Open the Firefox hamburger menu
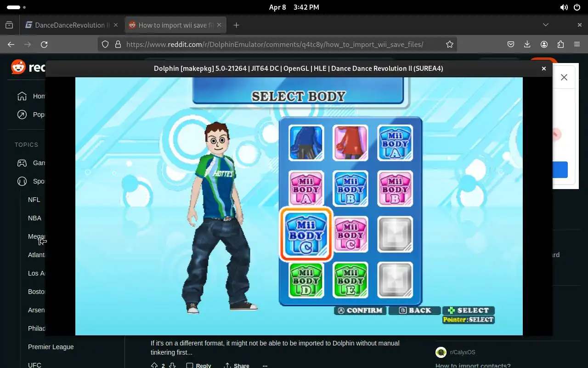The image size is (588, 368). click(577, 44)
